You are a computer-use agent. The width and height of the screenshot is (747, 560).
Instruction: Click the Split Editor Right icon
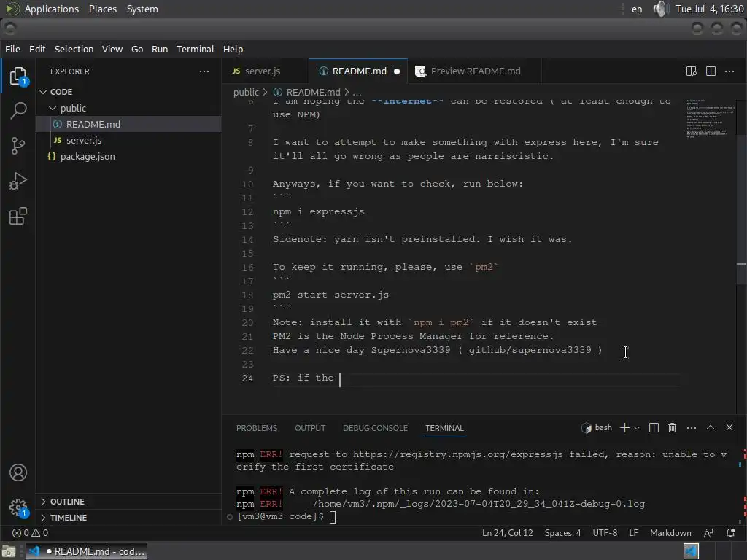click(711, 71)
